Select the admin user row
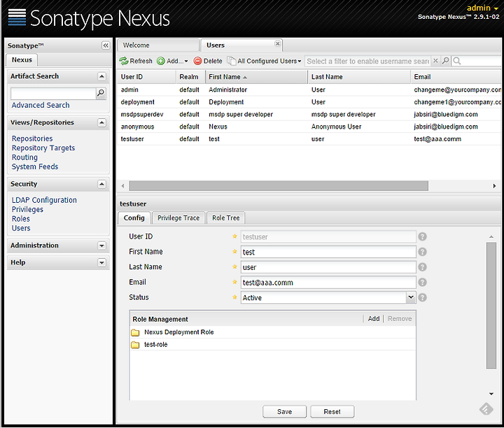 coord(309,90)
